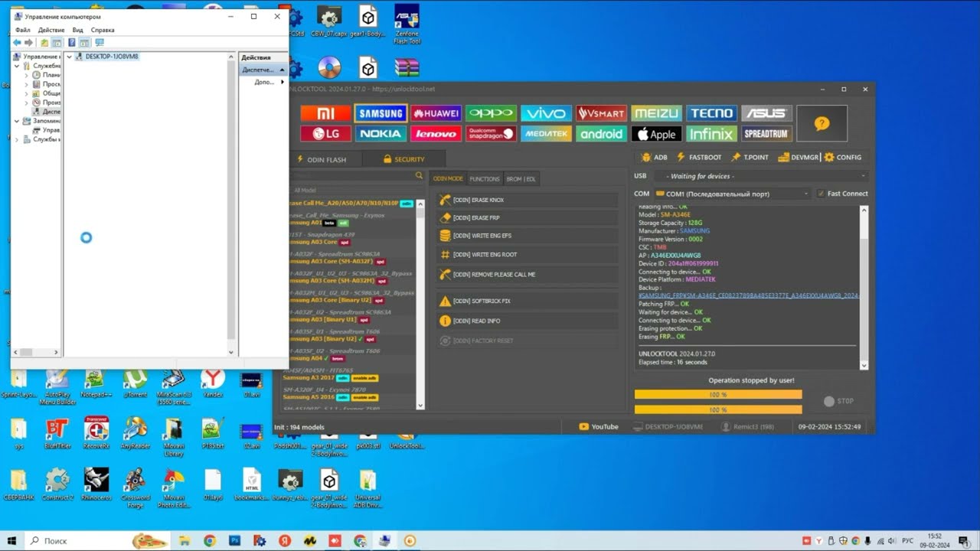Image resolution: width=980 pixels, height=551 pixels.
Task: Open the BROM | EDL tab
Action: click(x=521, y=178)
